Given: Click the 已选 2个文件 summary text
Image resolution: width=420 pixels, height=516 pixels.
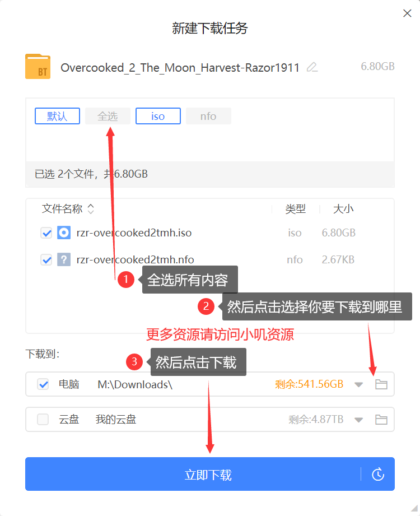Looking at the screenshot, I should (x=91, y=174).
